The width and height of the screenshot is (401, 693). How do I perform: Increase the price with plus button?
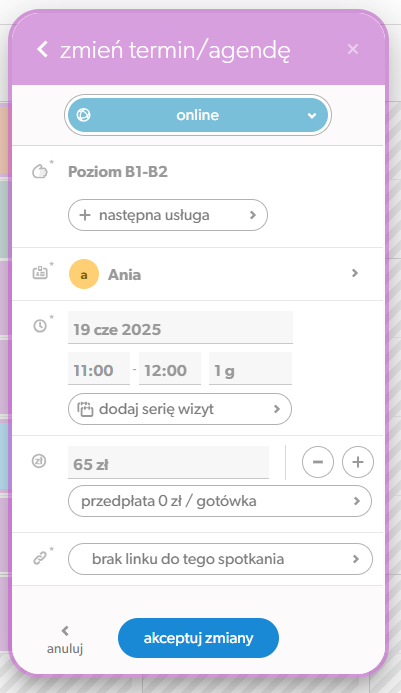point(358,462)
